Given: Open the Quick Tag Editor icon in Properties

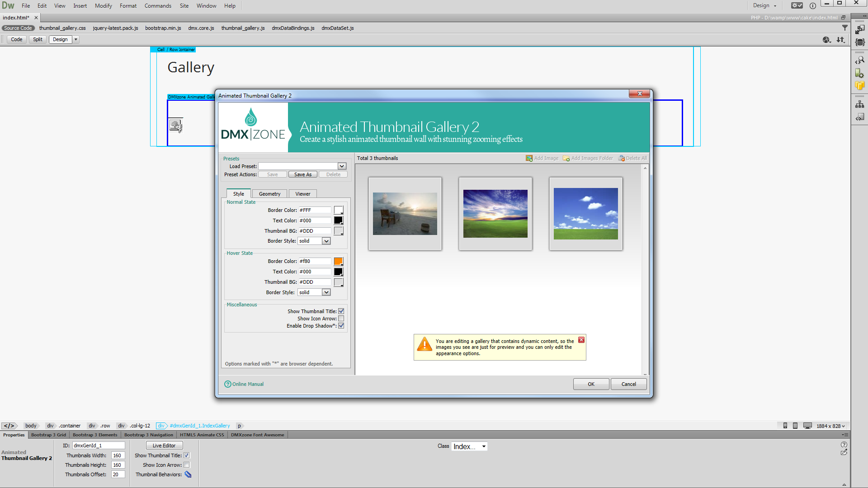Looking at the screenshot, I should (x=844, y=452).
